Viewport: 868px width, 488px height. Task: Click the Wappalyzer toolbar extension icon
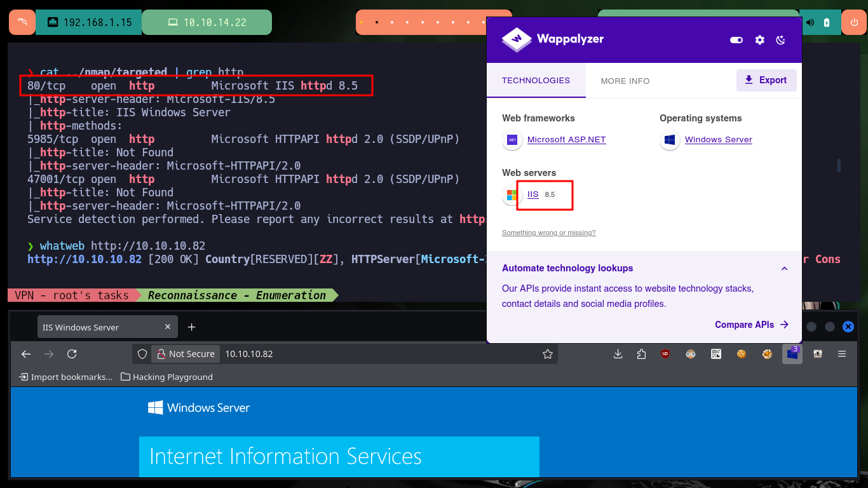coord(792,354)
